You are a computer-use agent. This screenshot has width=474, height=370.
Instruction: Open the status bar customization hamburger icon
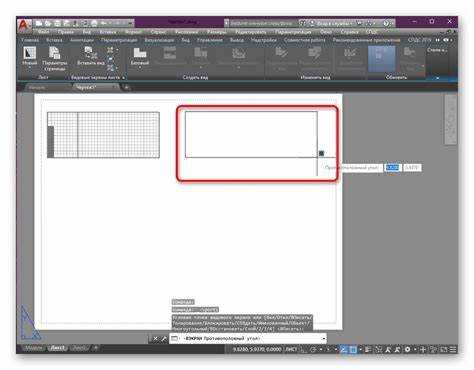(x=453, y=349)
